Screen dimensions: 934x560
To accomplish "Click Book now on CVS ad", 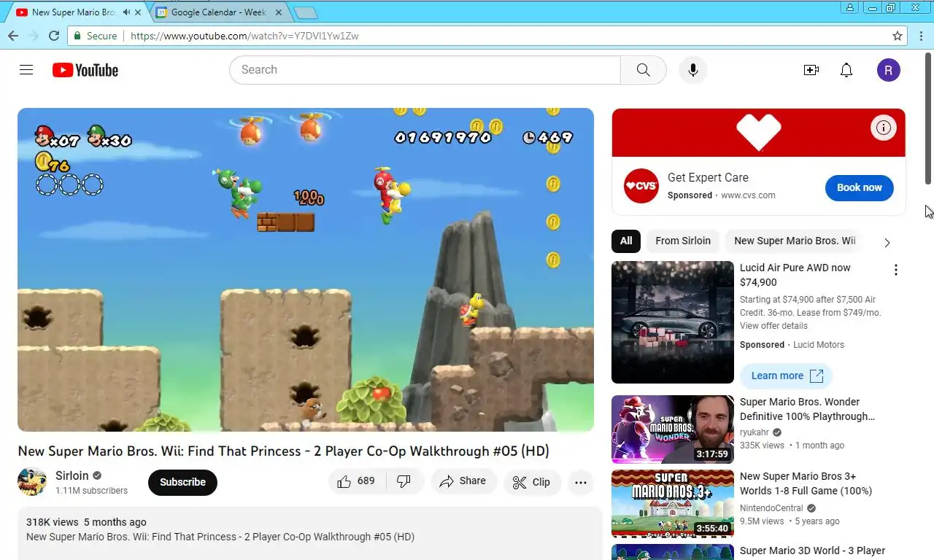I will coord(860,187).
